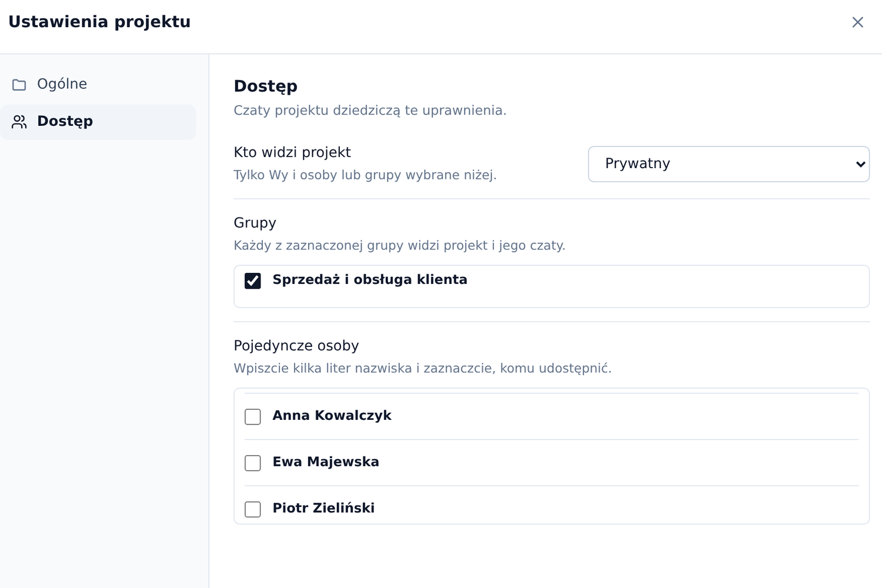Open the Ogólne settings tab

[x=98, y=85]
